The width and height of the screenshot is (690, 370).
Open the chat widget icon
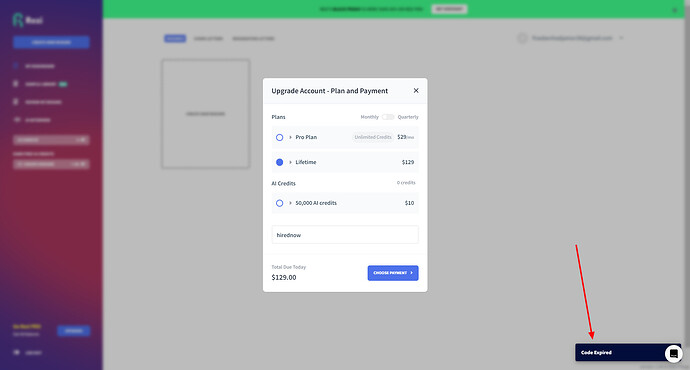pyautogui.click(x=673, y=353)
